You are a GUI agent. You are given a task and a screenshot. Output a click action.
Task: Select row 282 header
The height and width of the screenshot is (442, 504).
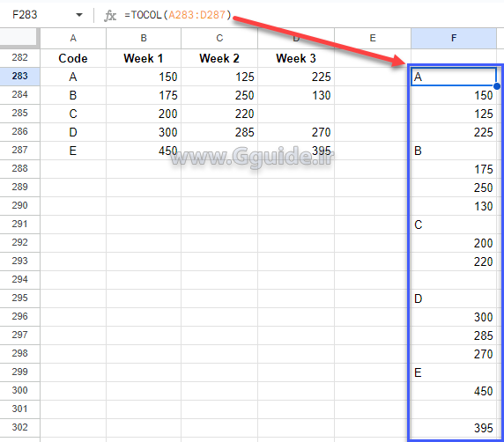tap(19, 58)
